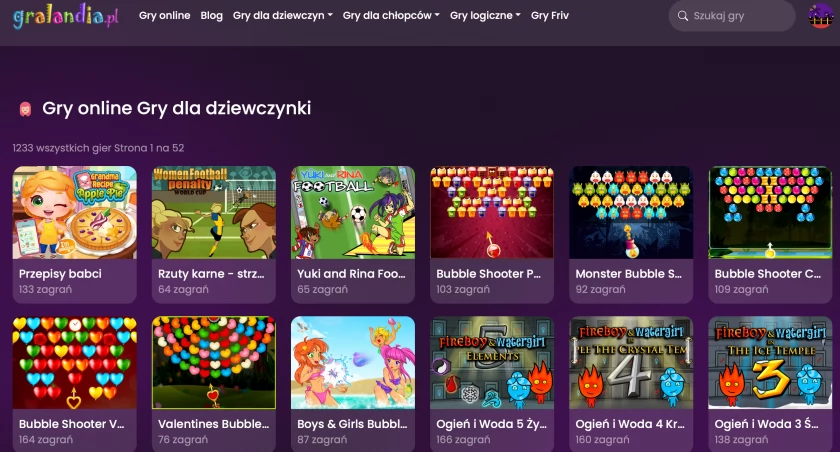Click Boys & Girls Bubbl... title text
This screenshot has height=452, width=840.
pyautogui.click(x=352, y=424)
